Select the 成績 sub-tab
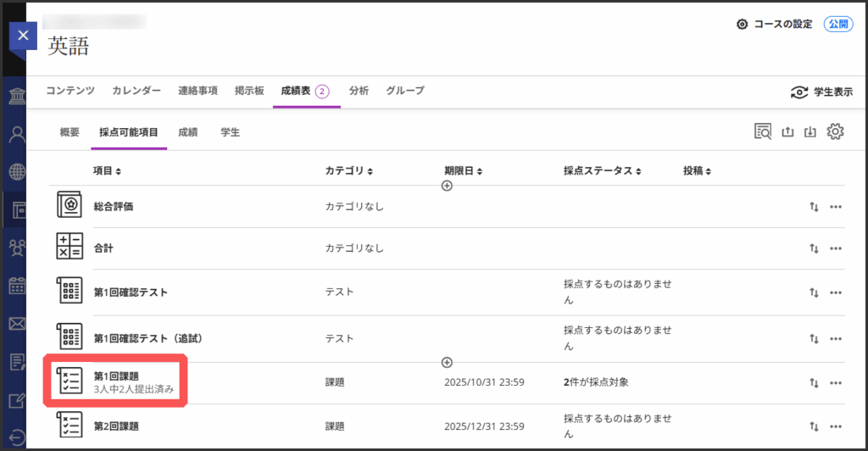The width and height of the screenshot is (868, 451). coord(187,132)
